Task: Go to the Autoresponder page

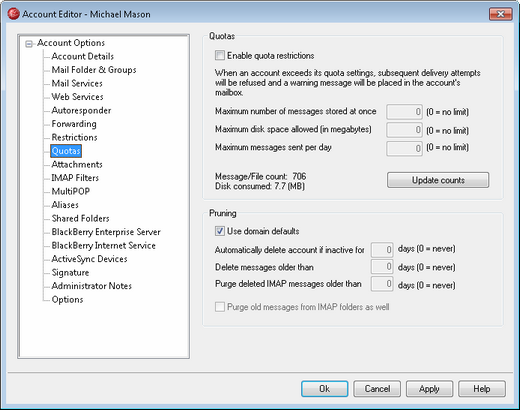Action: 81,110
